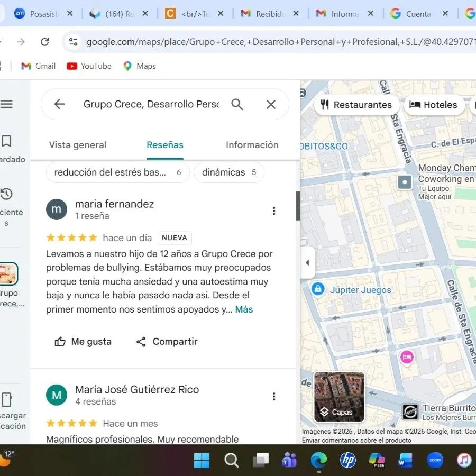Collapse the side panel arrow
The image size is (476, 476).
point(307,262)
